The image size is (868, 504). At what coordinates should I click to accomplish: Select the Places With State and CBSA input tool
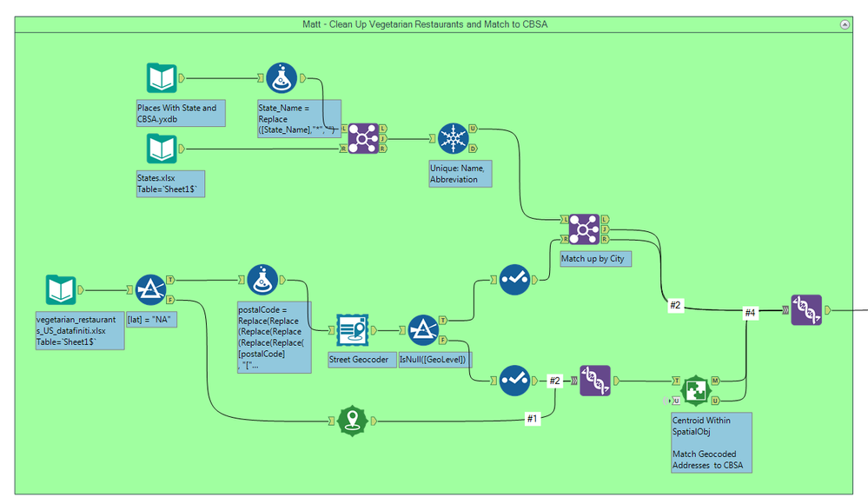161,78
